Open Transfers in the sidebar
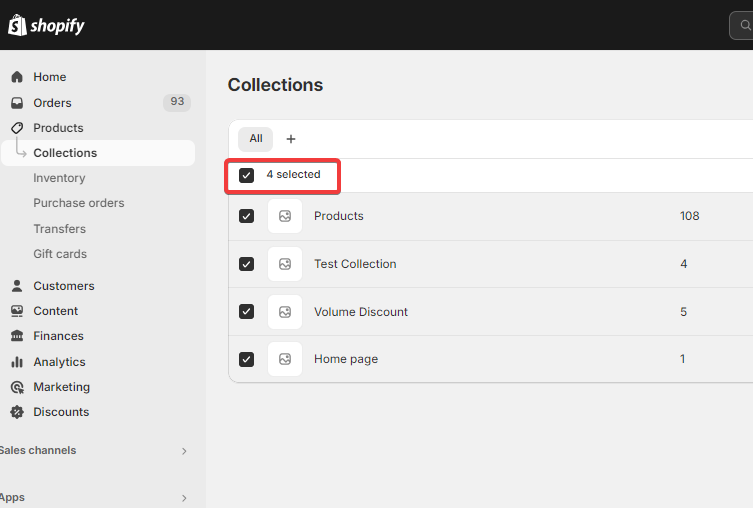 (60, 229)
